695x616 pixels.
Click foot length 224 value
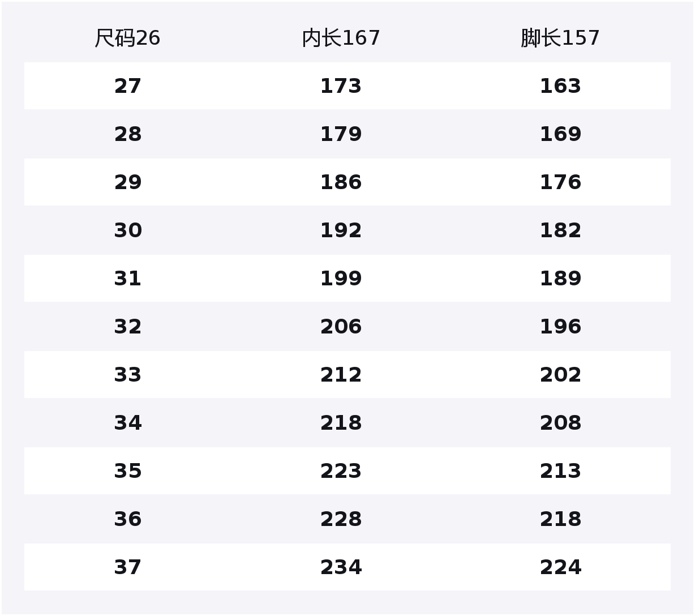pos(560,567)
